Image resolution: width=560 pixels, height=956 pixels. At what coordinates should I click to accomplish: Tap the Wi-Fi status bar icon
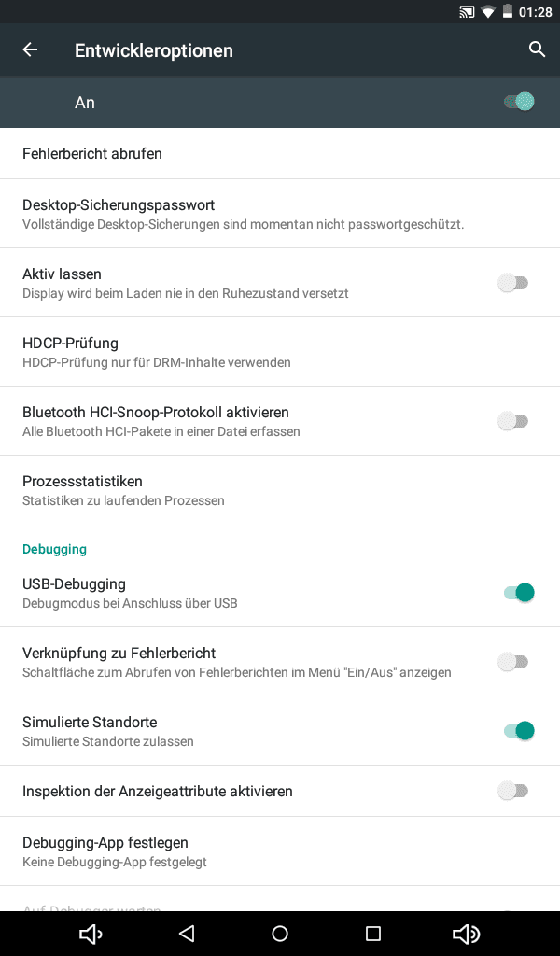tap(488, 12)
